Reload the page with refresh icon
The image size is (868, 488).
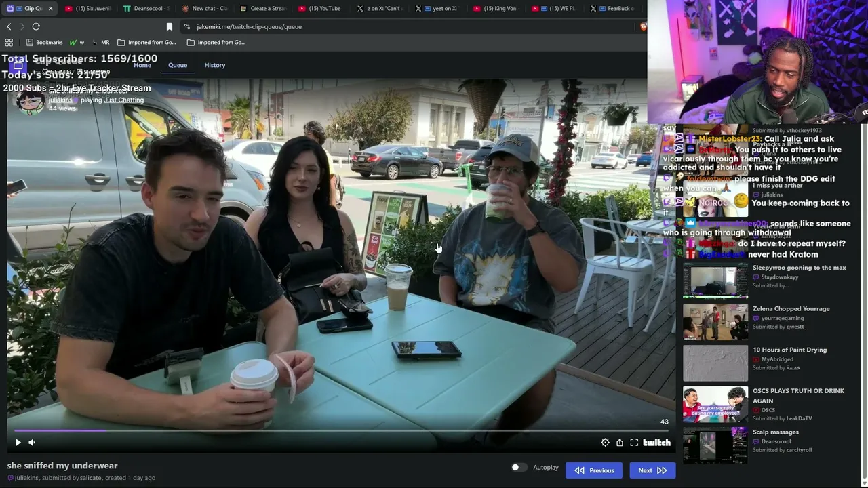coord(36,26)
